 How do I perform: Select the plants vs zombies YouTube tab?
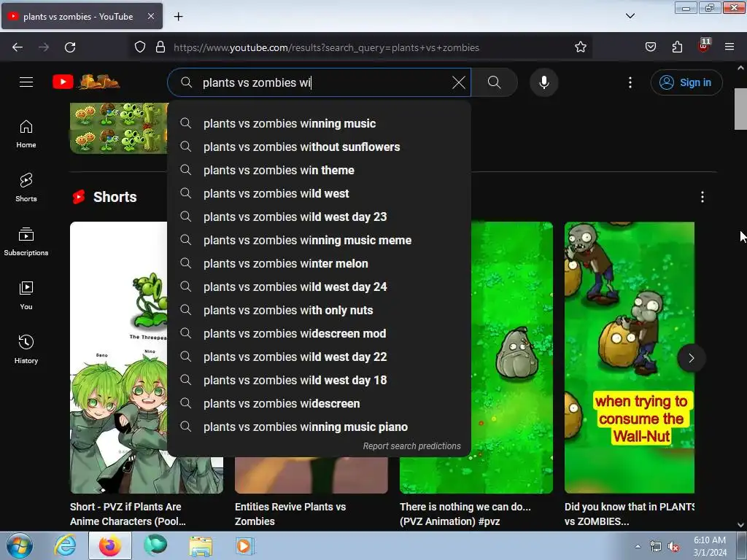click(x=82, y=16)
